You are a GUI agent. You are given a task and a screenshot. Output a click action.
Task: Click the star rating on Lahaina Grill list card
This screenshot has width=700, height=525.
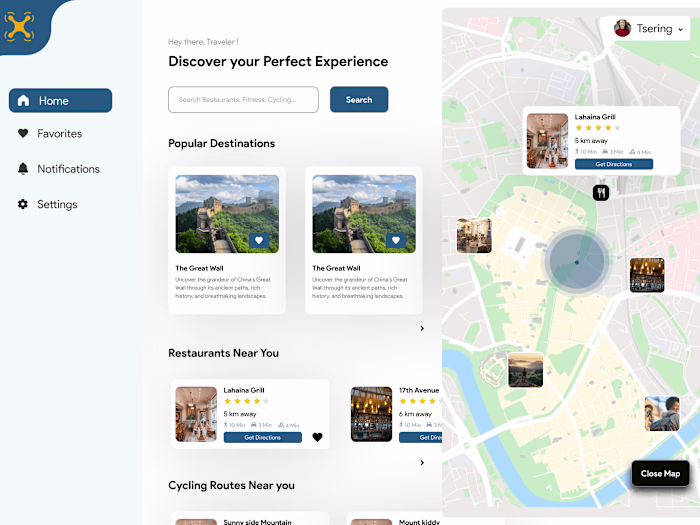246,401
